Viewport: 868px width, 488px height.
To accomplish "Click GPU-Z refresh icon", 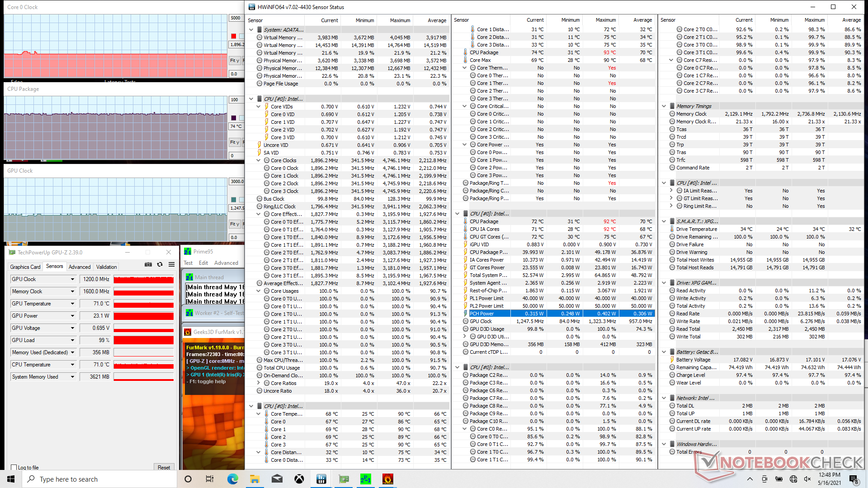I will (160, 265).
